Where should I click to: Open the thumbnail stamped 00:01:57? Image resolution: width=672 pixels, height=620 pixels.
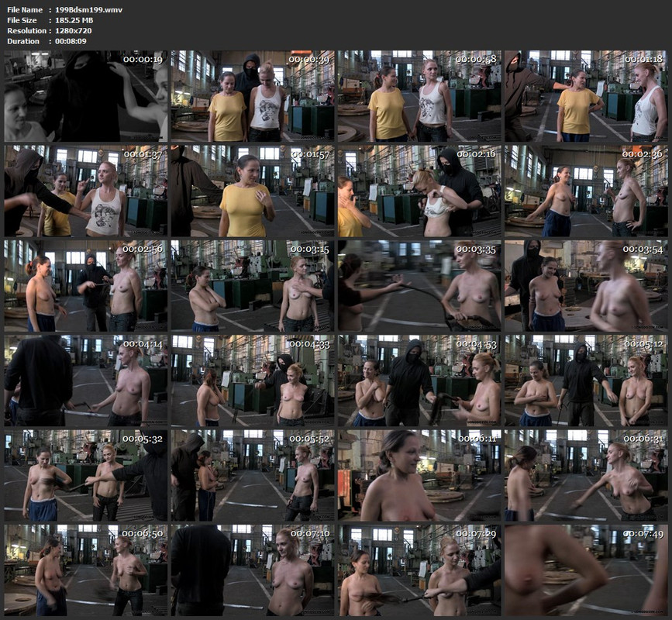click(253, 191)
